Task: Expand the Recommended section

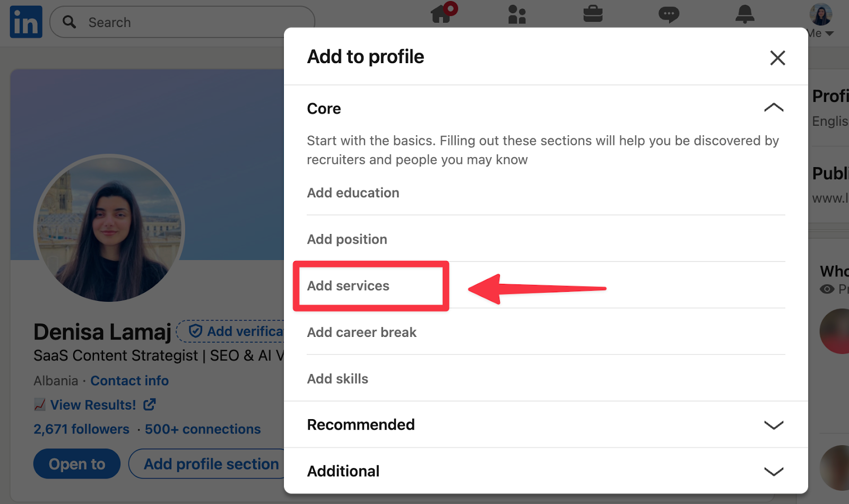Action: point(774,424)
